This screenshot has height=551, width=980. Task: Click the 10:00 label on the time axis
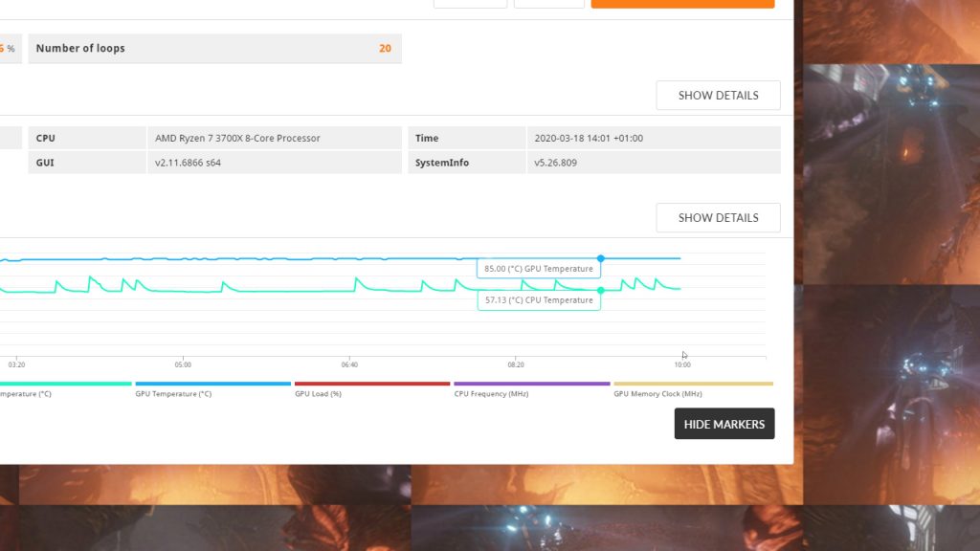click(x=683, y=364)
